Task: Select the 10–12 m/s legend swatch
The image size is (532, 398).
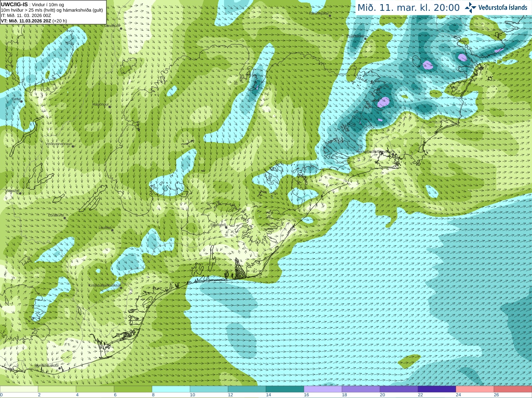Action: 209,389
